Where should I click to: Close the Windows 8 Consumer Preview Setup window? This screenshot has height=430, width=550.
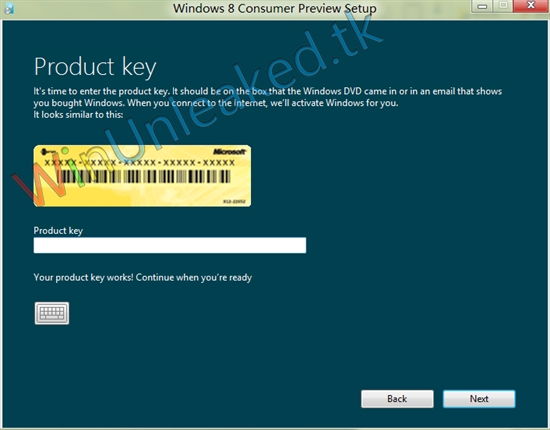[531, 6]
